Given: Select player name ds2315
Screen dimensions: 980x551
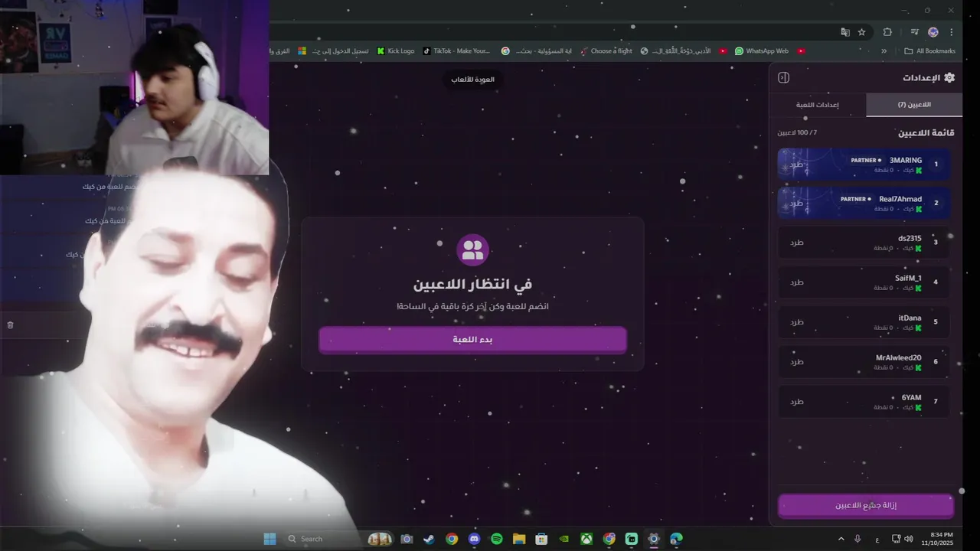Looking at the screenshot, I should click(x=910, y=239).
